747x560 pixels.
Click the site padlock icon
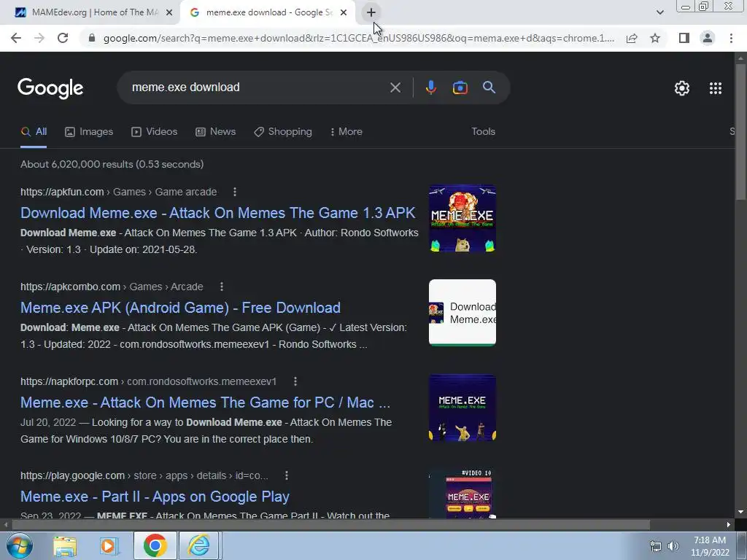tap(92, 38)
